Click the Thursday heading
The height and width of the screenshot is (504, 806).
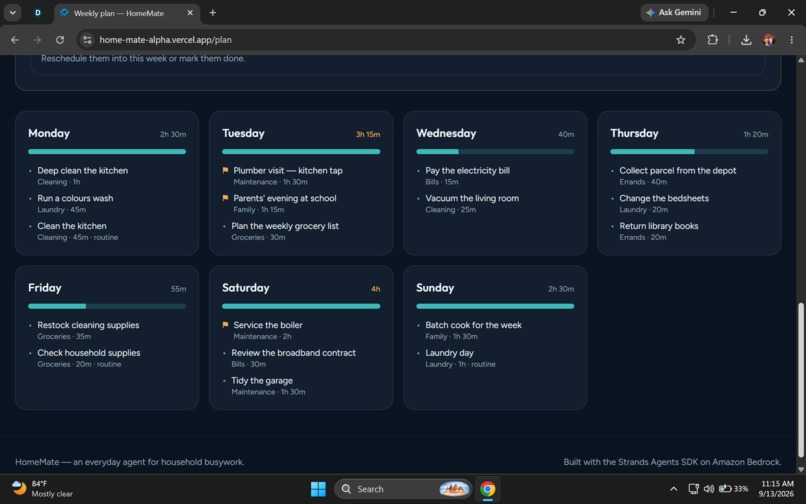[634, 133]
